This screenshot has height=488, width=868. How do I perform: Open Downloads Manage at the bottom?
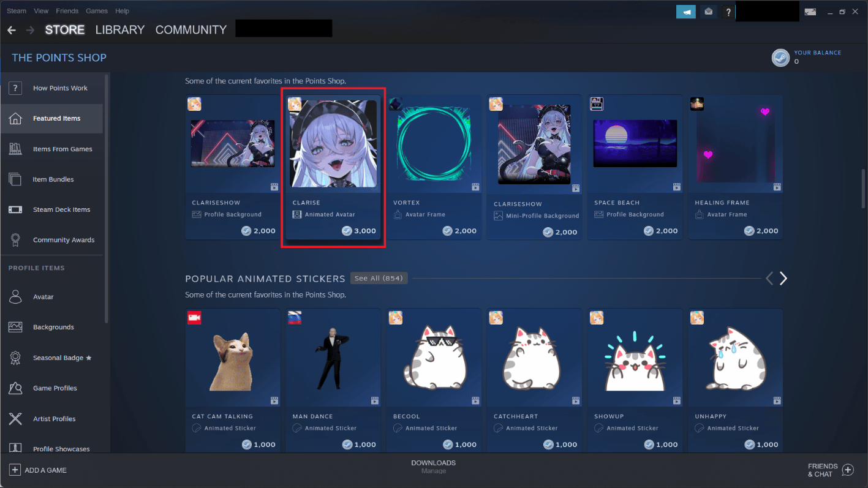click(x=434, y=467)
